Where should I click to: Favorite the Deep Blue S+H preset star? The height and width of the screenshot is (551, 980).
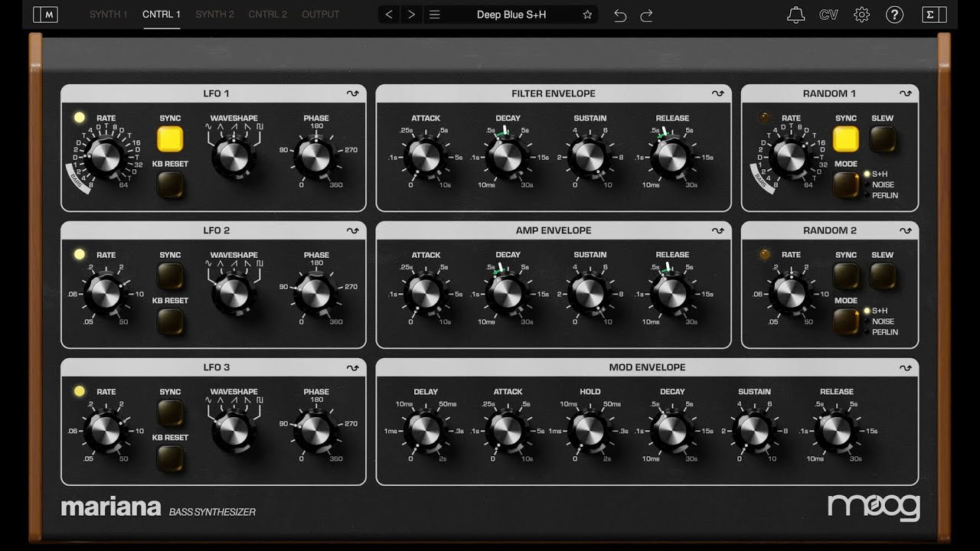click(587, 15)
